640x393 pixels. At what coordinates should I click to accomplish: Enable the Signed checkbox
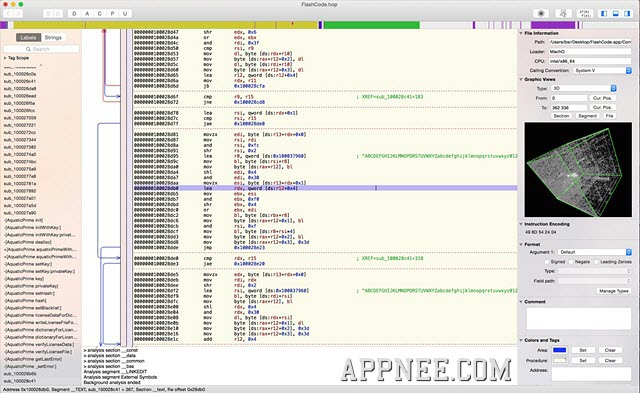547,262
